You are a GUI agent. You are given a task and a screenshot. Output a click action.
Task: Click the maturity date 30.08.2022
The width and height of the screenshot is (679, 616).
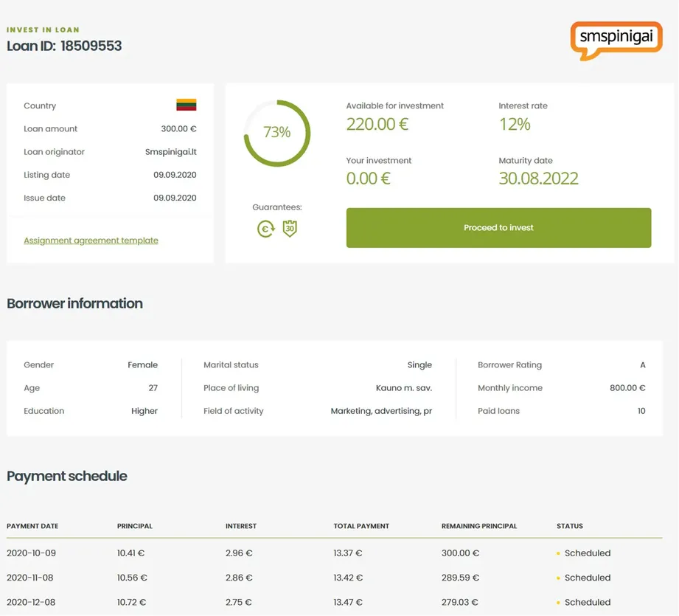(538, 179)
